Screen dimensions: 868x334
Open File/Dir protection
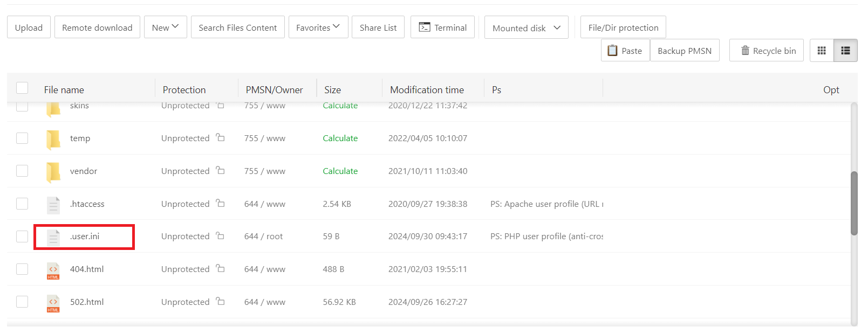(623, 27)
